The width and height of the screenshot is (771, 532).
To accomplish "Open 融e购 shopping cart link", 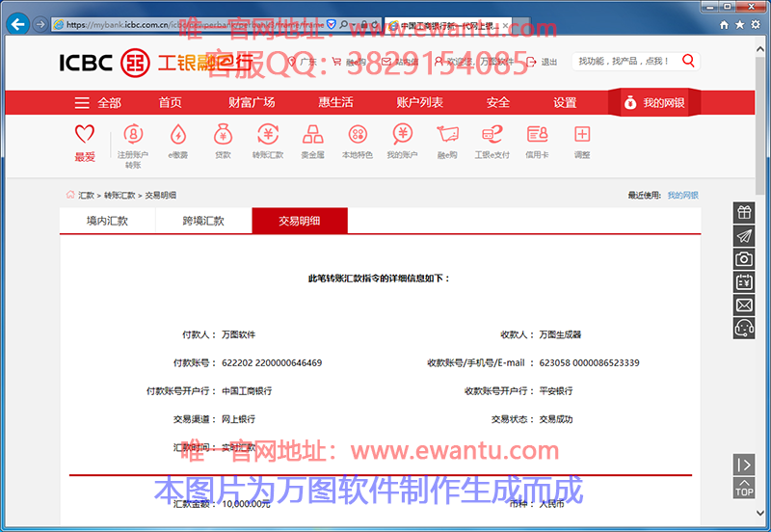I will pyautogui.click(x=349, y=62).
